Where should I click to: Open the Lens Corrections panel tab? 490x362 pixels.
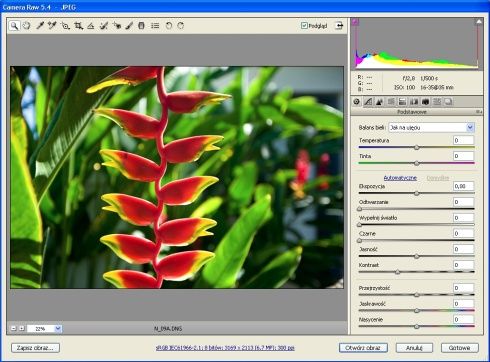414,102
